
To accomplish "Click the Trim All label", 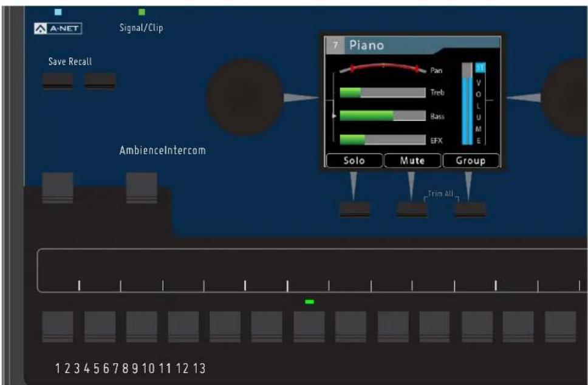I will pyautogui.click(x=440, y=194).
